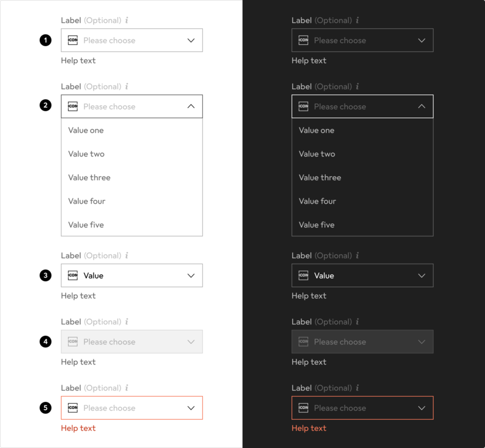This screenshot has height=448, width=485.
Task: Open dark-theme dropdown with selected 'Value' via chevron
Action: (421, 275)
